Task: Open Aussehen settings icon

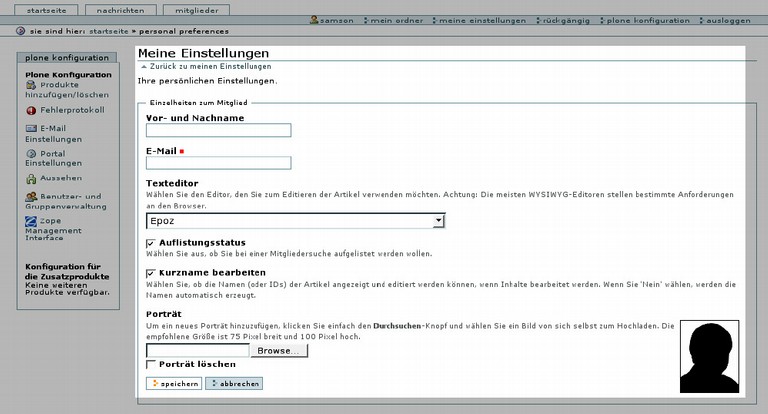Action: pyautogui.click(x=32, y=177)
